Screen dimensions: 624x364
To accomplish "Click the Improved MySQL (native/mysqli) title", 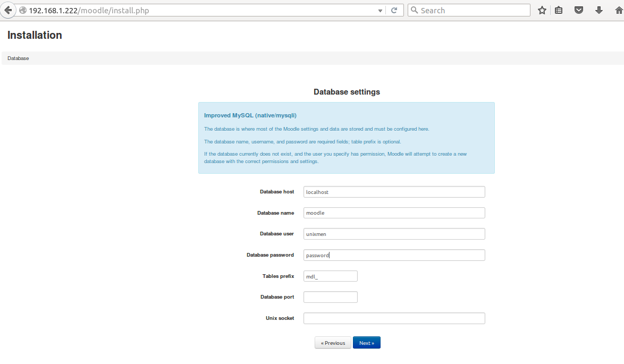I will (250, 115).
